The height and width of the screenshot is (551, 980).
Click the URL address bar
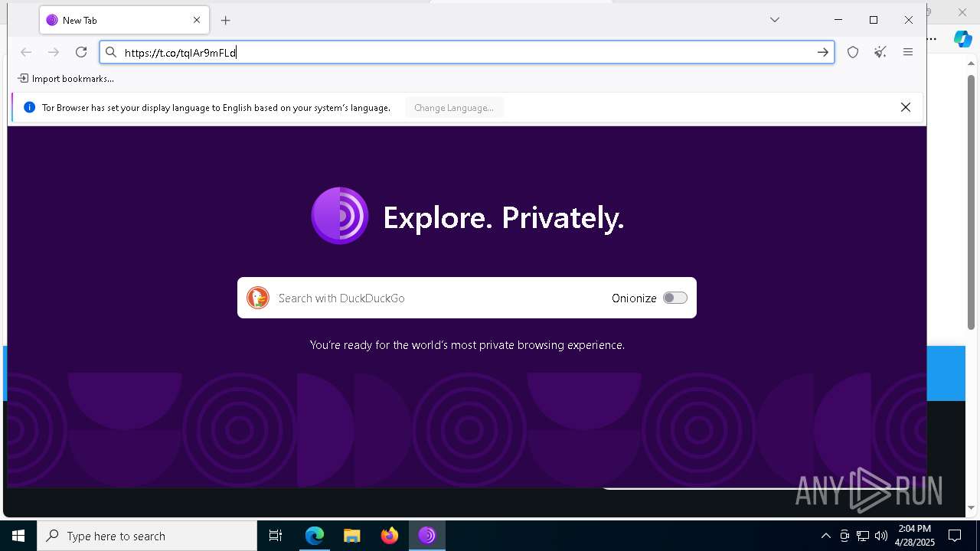pyautogui.click(x=467, y=52)
